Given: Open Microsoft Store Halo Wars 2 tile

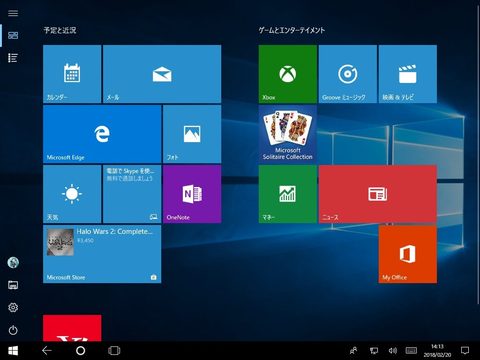Looking at the screenshot, I should pos(102,254).
